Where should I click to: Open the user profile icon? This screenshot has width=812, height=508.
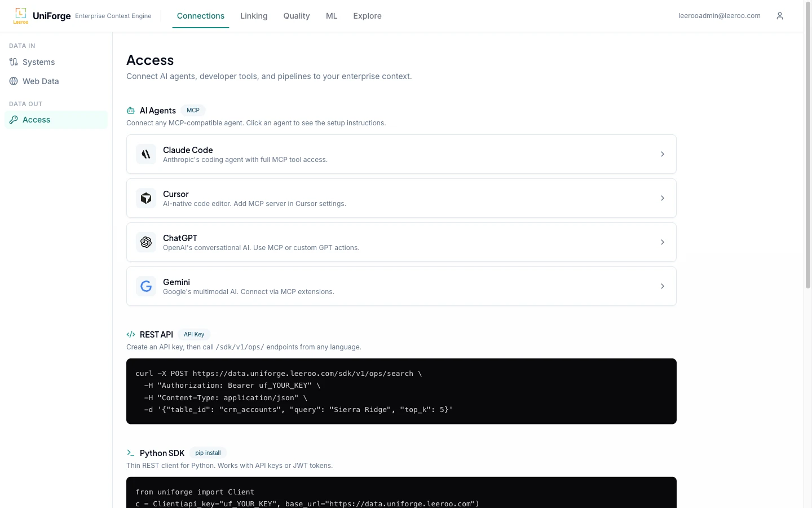point(780,16)
